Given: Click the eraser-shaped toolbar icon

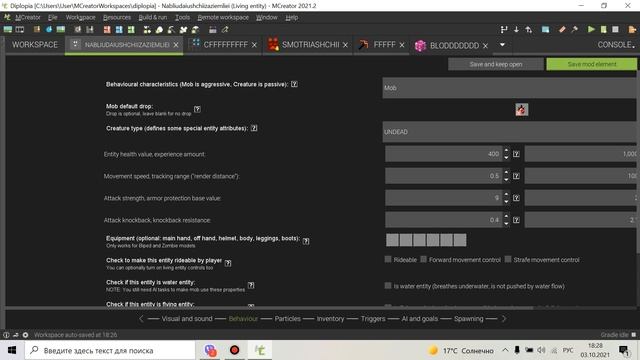Looking at the screenshot, I should pos(562,29).
